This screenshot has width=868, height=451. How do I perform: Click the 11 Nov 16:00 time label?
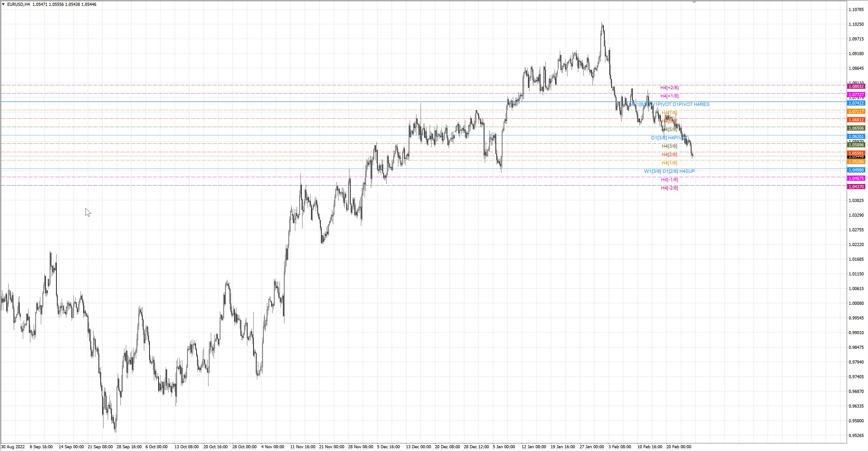(303, 447)
